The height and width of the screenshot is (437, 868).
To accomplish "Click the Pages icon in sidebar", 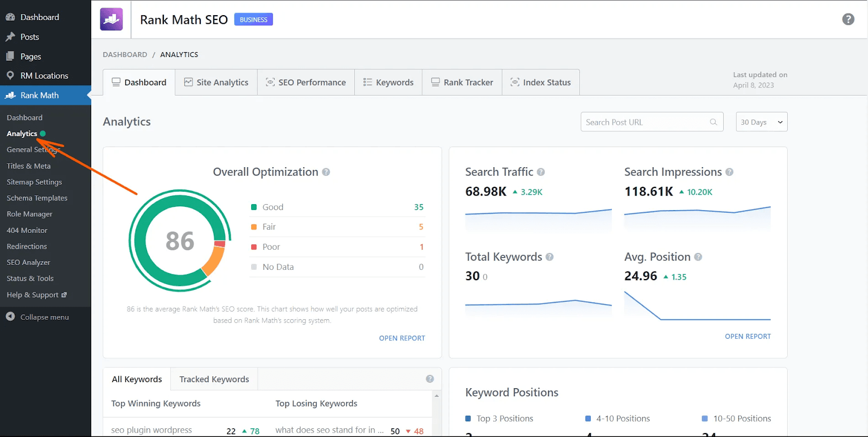I will coord(10,56).
